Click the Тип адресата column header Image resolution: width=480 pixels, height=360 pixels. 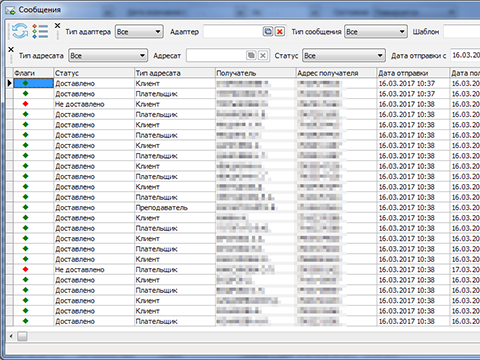[x=175, y=73]
